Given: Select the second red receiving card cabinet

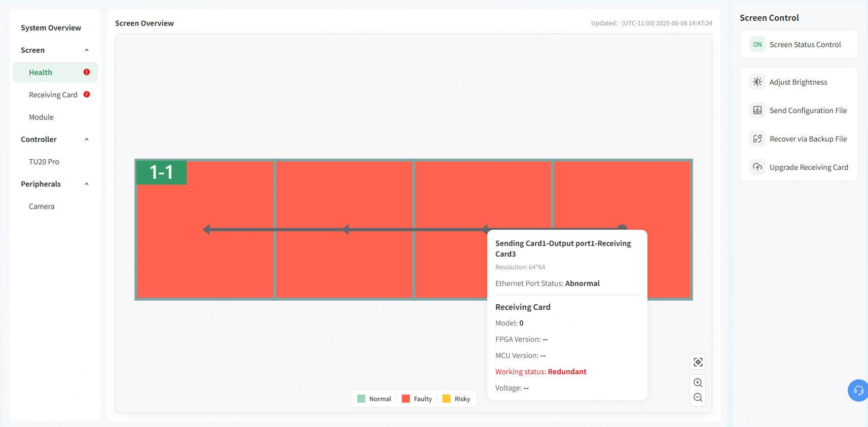Looking at the screenshot, I should coord(344,230).
